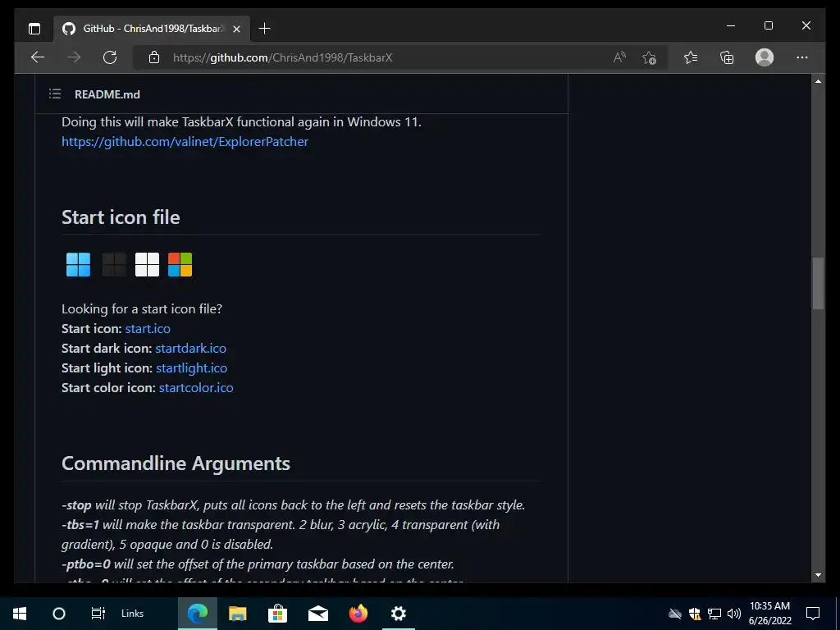This screenshot has height=630, width=840.
Task: Click the dark start icon image
Action: (x=113, y=265)
